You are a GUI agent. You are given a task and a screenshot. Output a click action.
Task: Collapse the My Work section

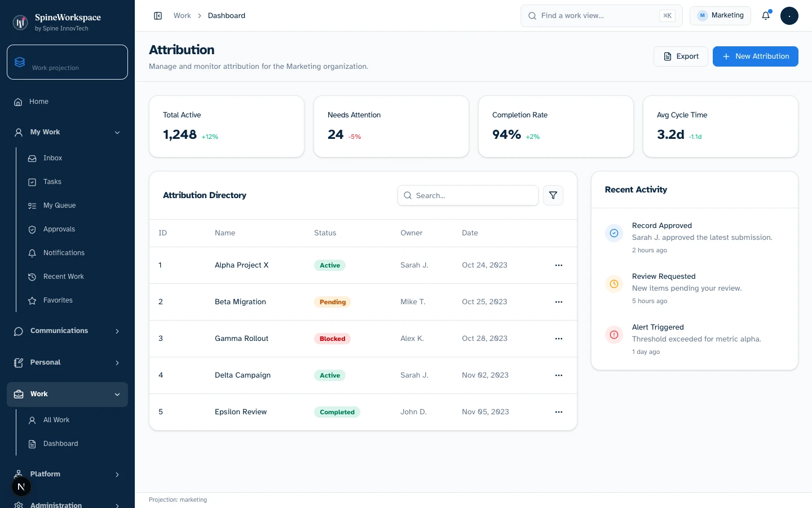(x=67, y=132)
